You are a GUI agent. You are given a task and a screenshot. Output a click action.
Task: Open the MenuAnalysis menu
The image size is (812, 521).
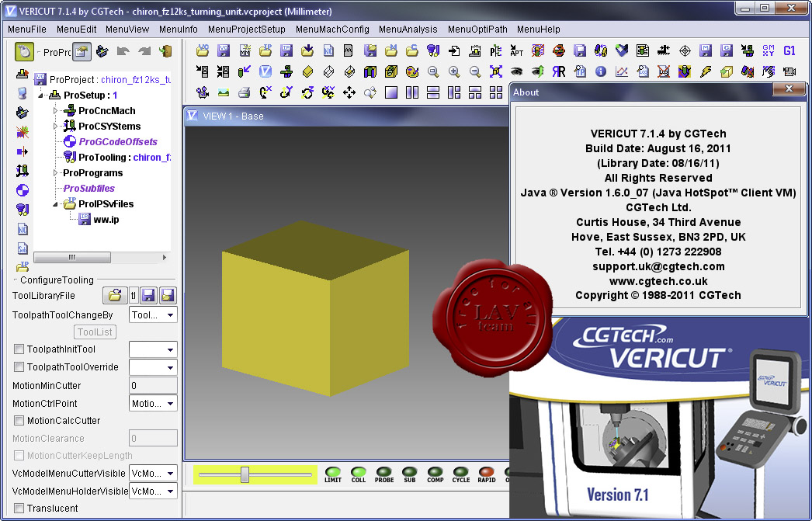click(x=408, y=30)
